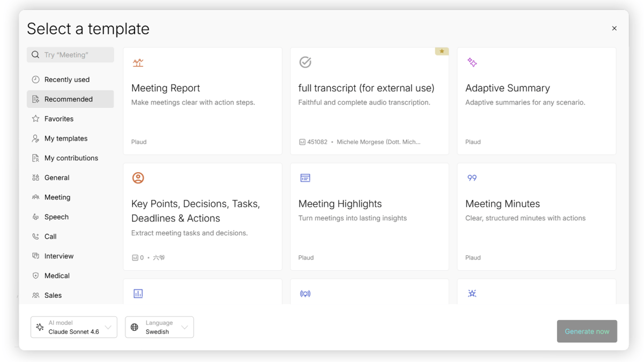Click the Sales category icon
The image size is (644, 362).
coord(35,295)
